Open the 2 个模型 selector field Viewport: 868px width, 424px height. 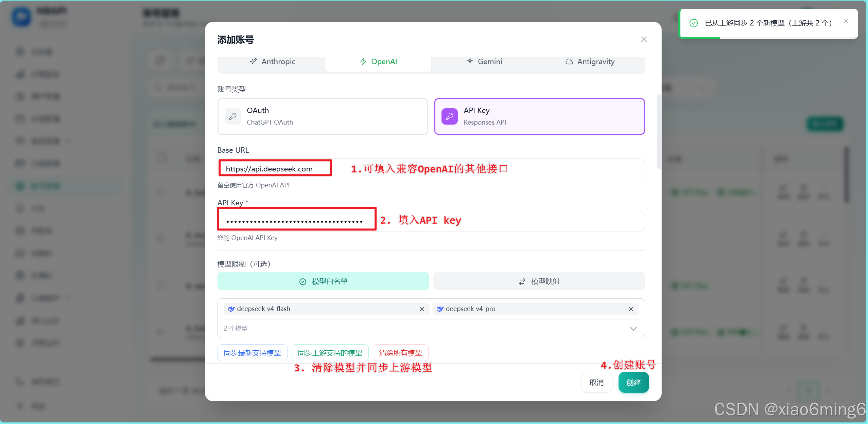431,329
